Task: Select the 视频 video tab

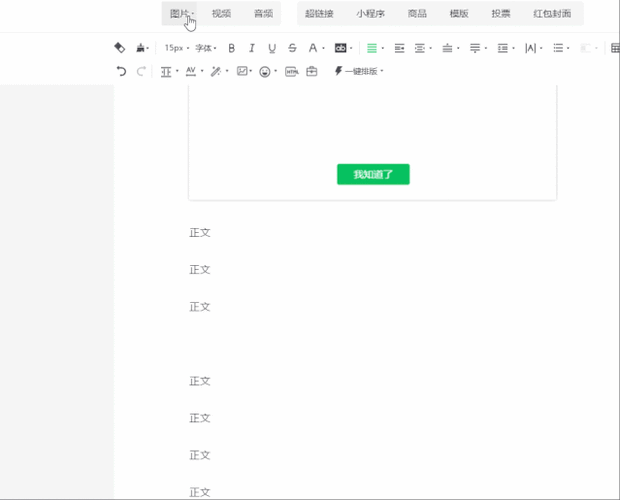Action: (221, 14)
